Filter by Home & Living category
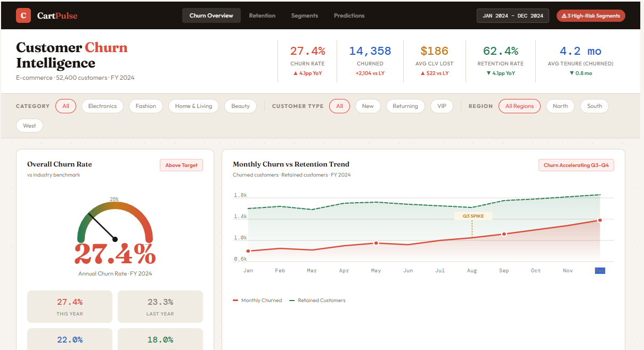 click(193, 106)
